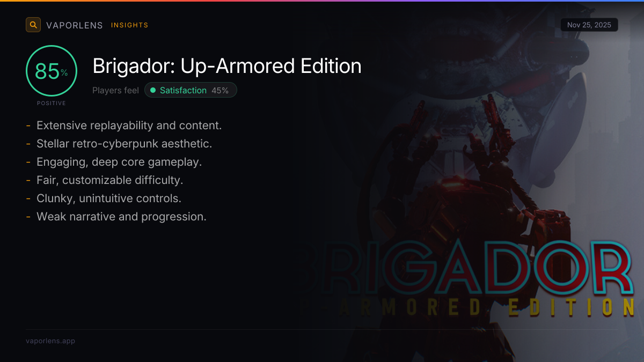This screenshot has width=644, height=362.
Task: Click the 85% positive score circle
Action: pos(52,71)
